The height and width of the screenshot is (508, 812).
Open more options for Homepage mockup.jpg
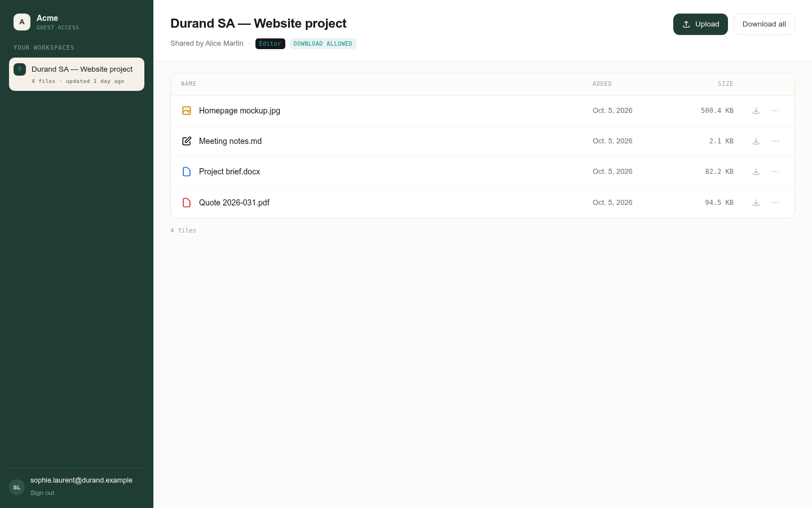(x=775, y=111)
